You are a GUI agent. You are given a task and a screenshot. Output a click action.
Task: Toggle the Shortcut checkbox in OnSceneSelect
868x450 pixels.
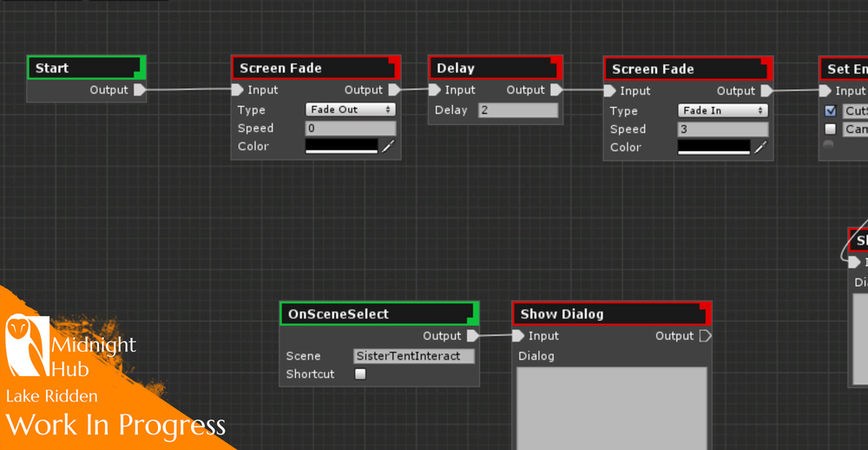tap(360, 374)
